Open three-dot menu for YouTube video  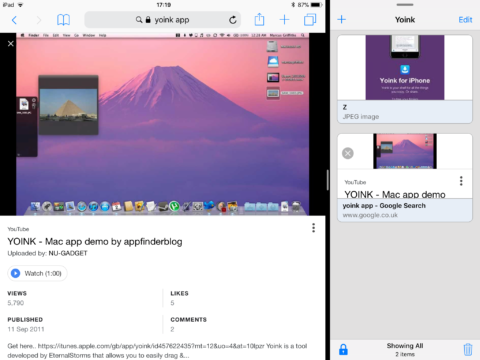(313, 228)
